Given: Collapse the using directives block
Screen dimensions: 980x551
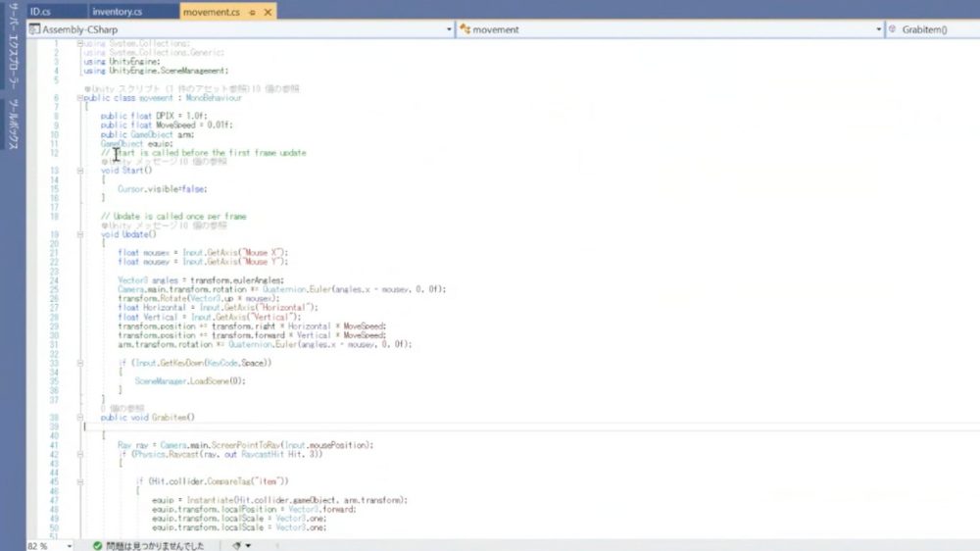Looking at the screenshot, I should pyautogui.click(x=80, y=43).
